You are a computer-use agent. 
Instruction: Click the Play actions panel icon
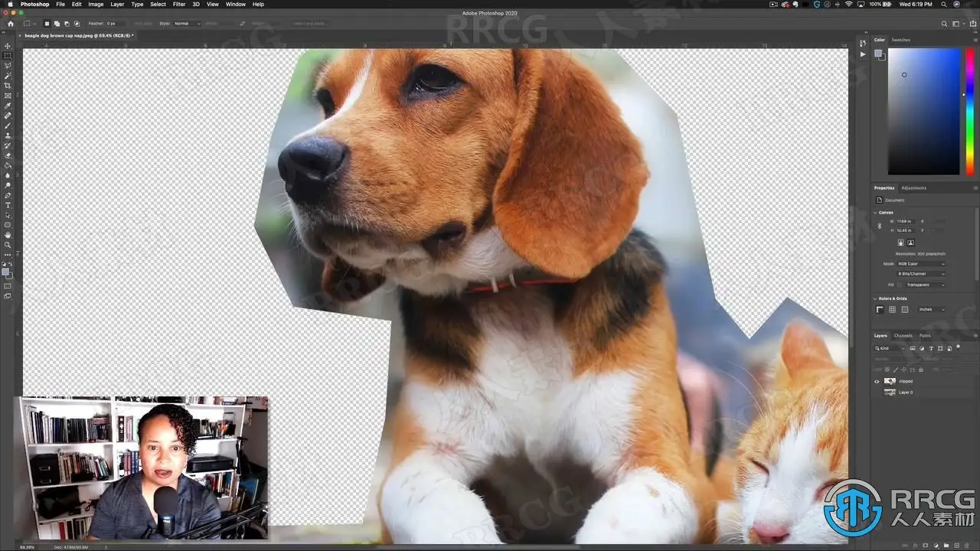pyautogui.click(x=864, y=54)
